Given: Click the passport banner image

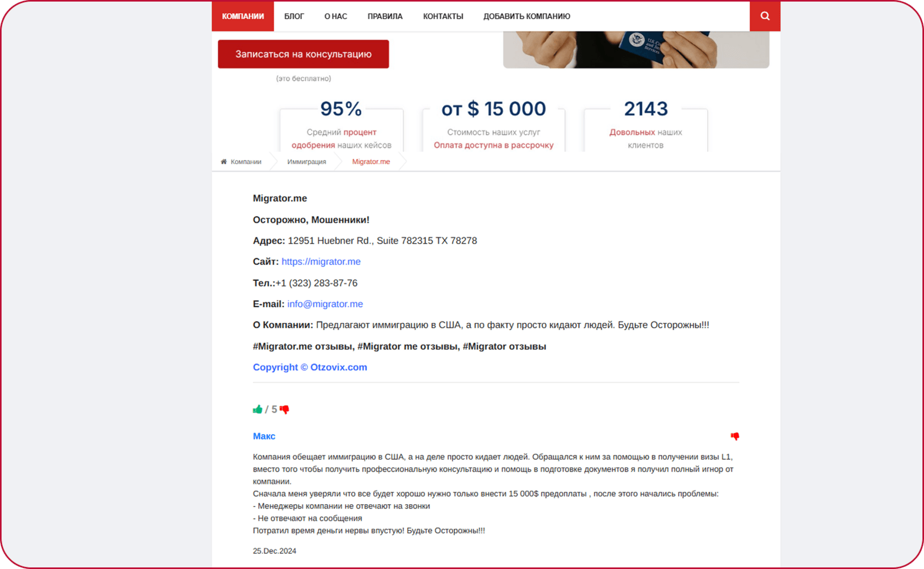Looking at the screenshot, I should pyautogui.click(x=636, y=49).
